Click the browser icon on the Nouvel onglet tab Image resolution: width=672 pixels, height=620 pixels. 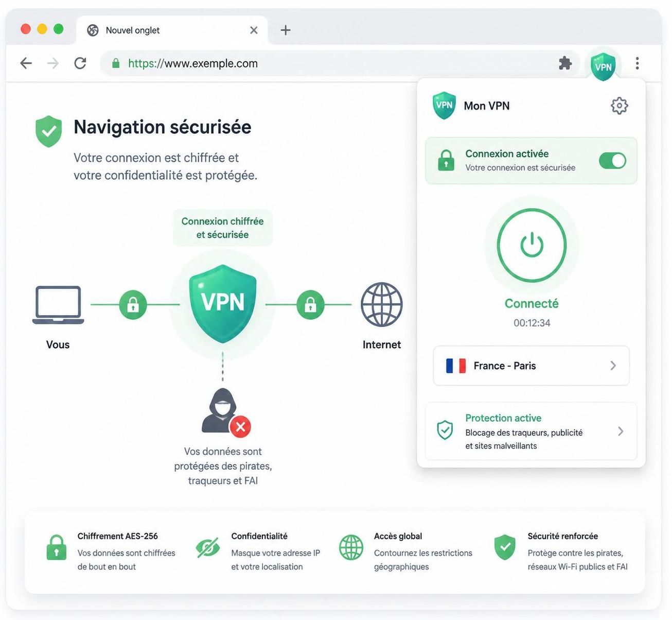coord(93,30)
